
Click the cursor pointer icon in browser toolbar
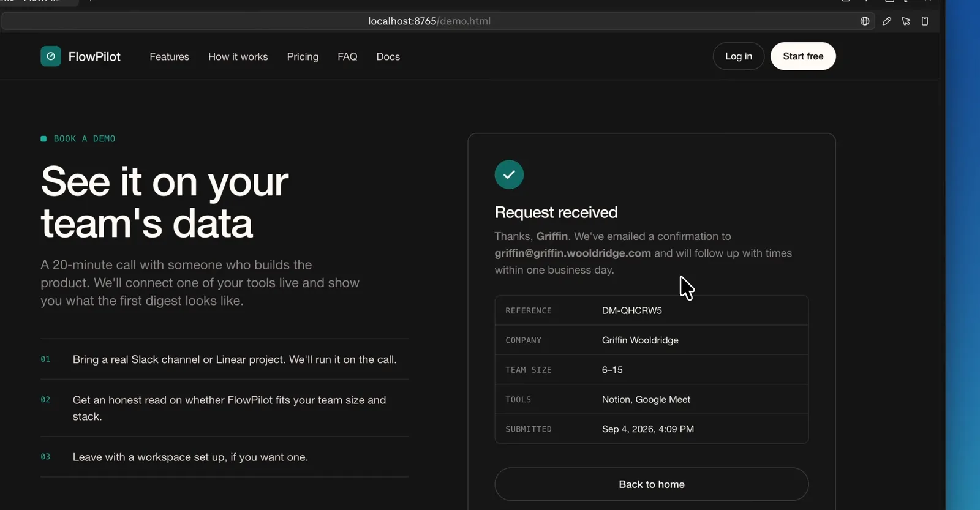point(906,21)
